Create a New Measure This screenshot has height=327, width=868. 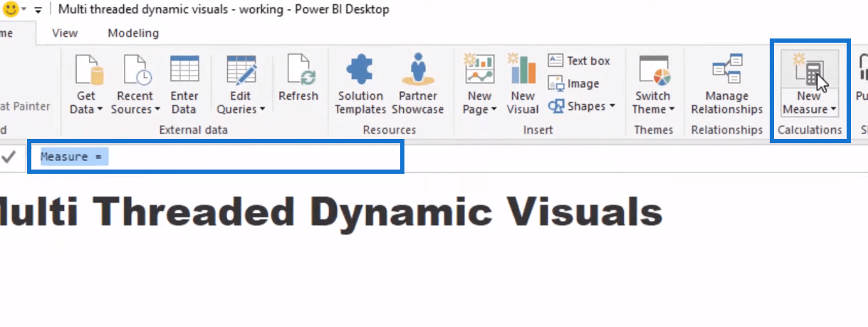[x=810, y=84]
